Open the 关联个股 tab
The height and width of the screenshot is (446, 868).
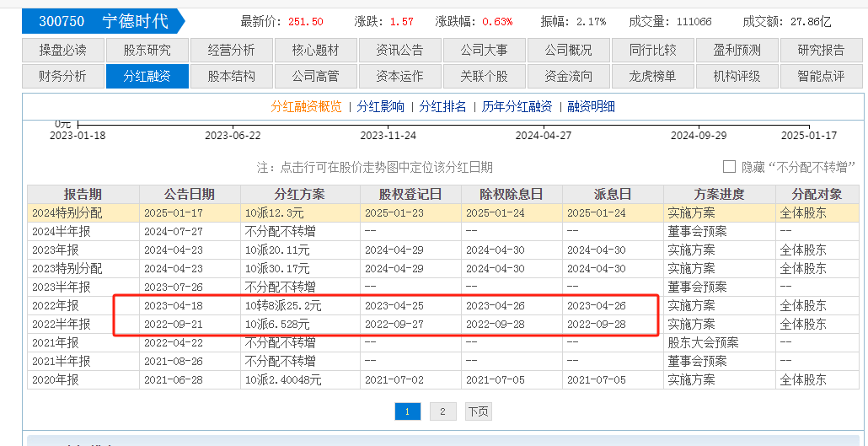(x=484, y=77)
